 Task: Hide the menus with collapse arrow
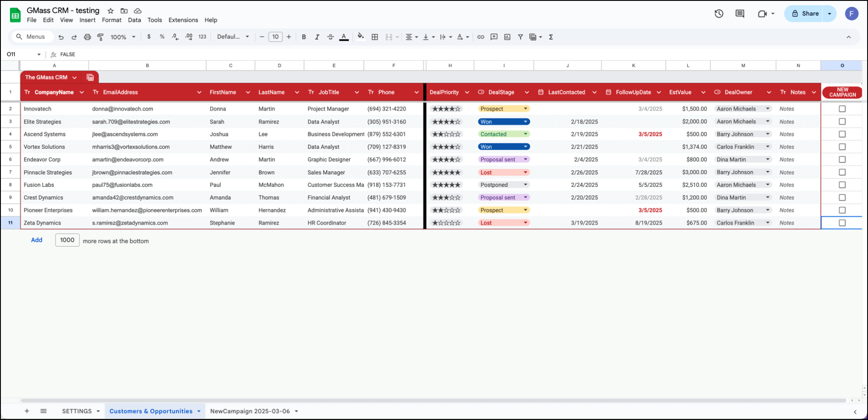click(848, 37)
